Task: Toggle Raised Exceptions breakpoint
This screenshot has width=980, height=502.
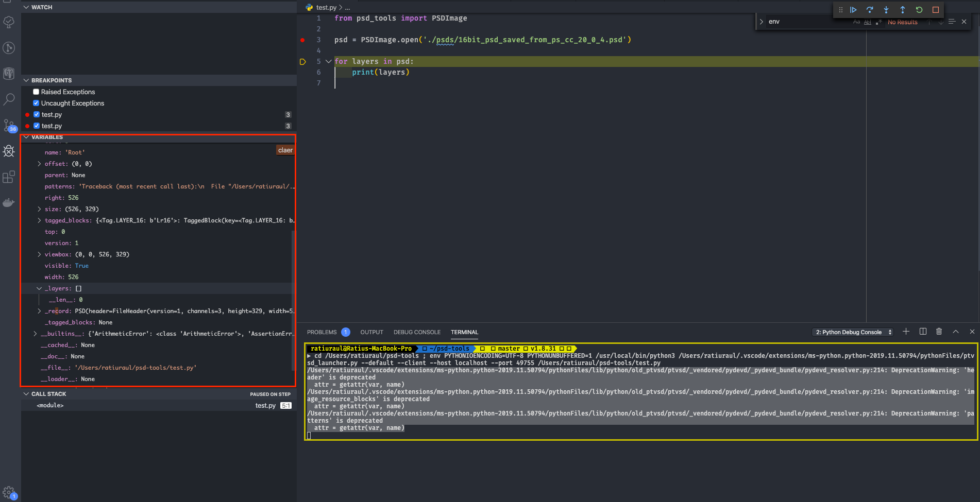Action: pyautogui.click(x=36, y=92)
